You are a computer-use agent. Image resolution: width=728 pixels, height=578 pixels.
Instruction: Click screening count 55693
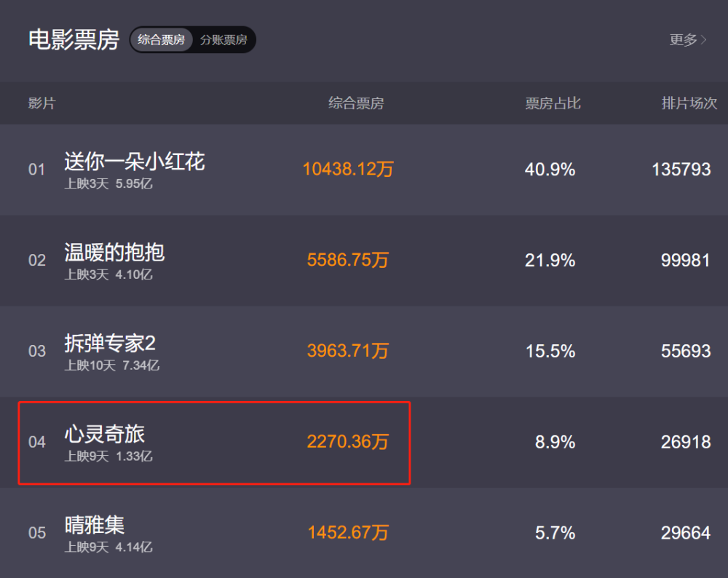(x=685, y=352)
